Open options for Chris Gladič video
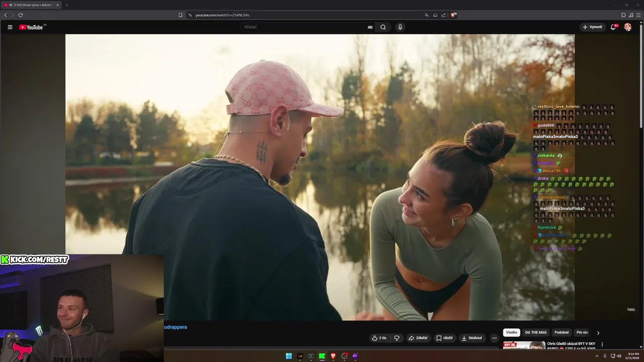This screenshot has width=644, height=362. tap(602, 344)
